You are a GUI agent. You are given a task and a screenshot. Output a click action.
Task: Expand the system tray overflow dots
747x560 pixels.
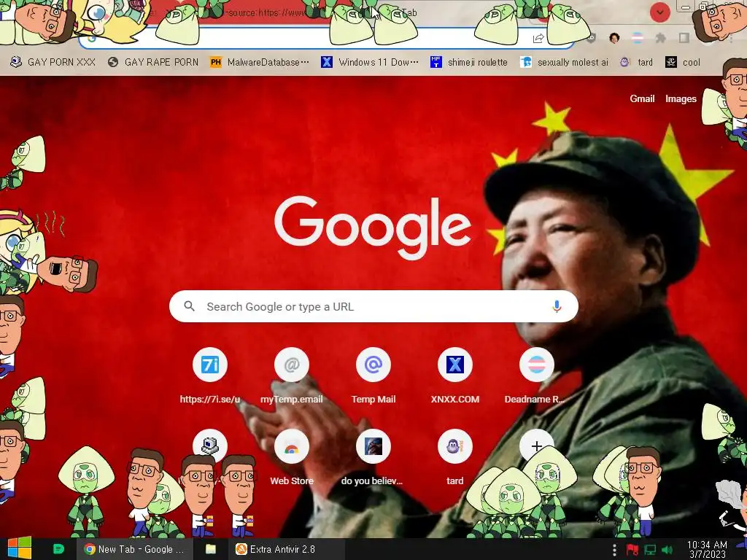[x=614, y=550]
